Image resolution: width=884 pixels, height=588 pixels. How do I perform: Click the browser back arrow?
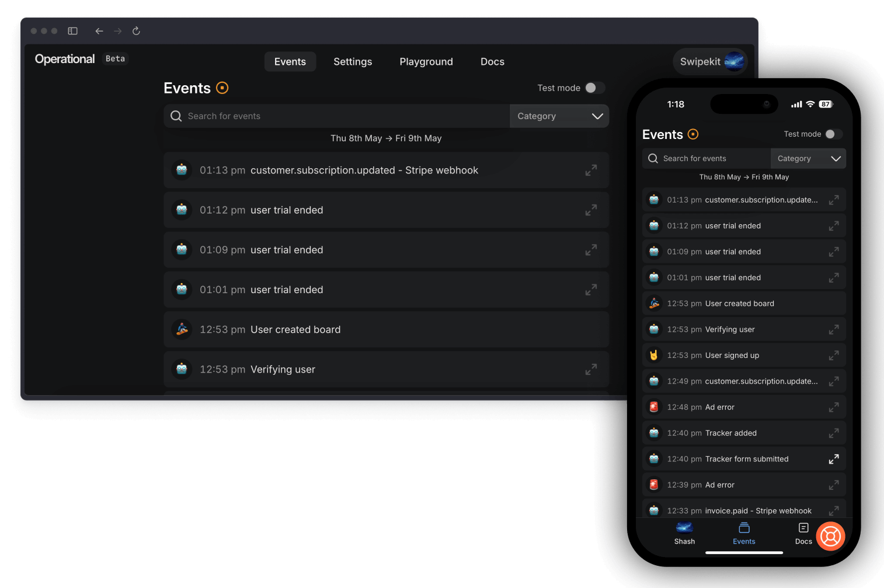point(99,31)
